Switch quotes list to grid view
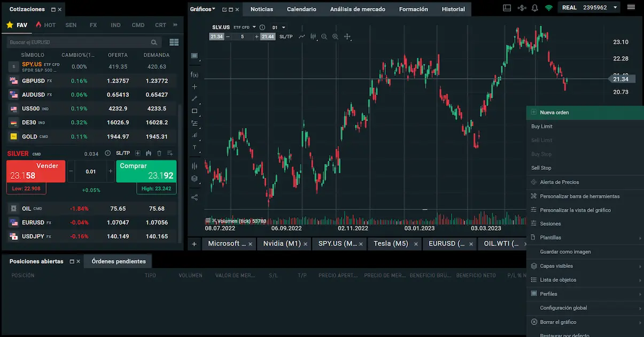644x337 pixels. [x=174, y=42]
